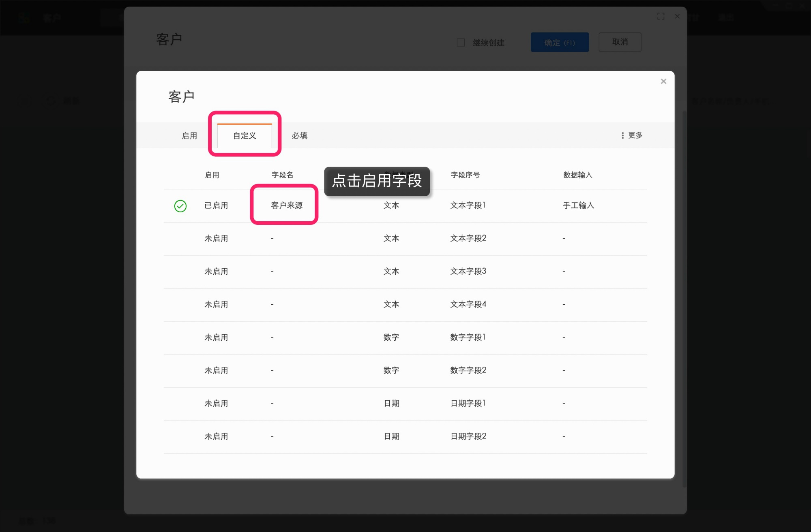The width and height of the screenshot is (811, 532).
Task: Click the 字段名 column header
Action: point(283,175)
